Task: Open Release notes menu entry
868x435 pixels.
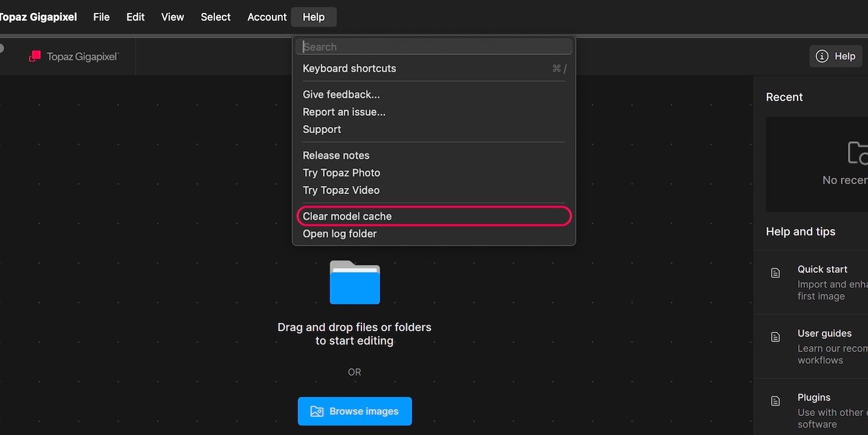Action: [434, 155]
